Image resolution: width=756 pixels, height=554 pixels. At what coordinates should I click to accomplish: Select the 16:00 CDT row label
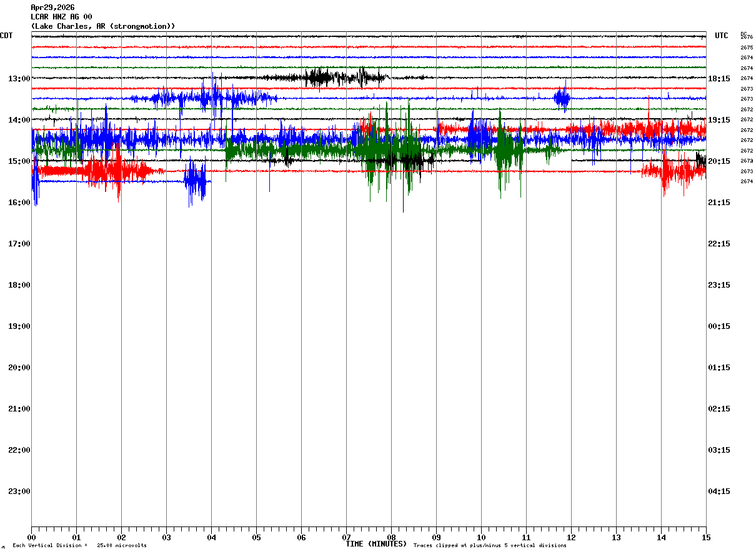pyautogui.click(x=19, y=203)
